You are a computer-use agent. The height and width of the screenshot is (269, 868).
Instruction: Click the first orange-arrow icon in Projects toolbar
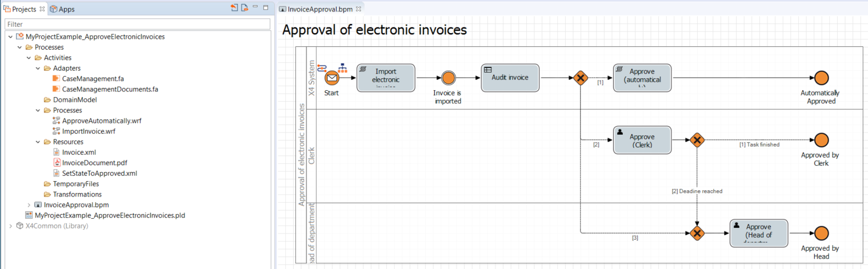pos(234,8)
